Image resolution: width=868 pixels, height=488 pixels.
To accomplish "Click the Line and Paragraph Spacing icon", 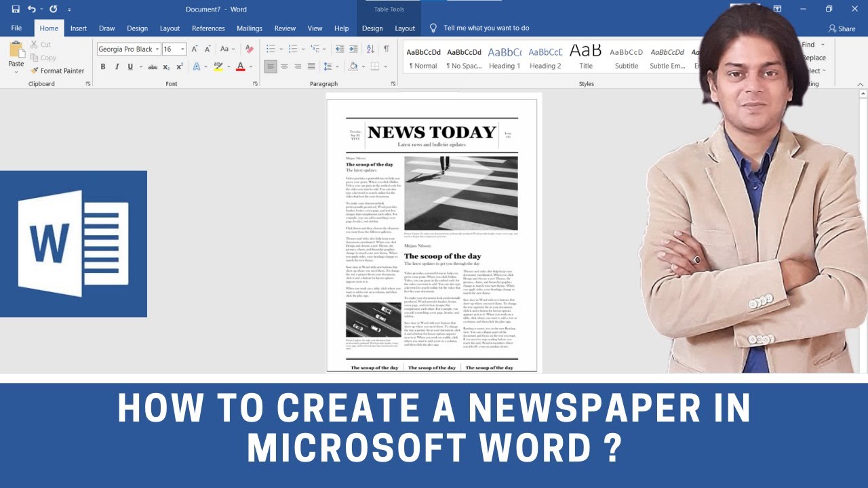I will tap(328, 66).
